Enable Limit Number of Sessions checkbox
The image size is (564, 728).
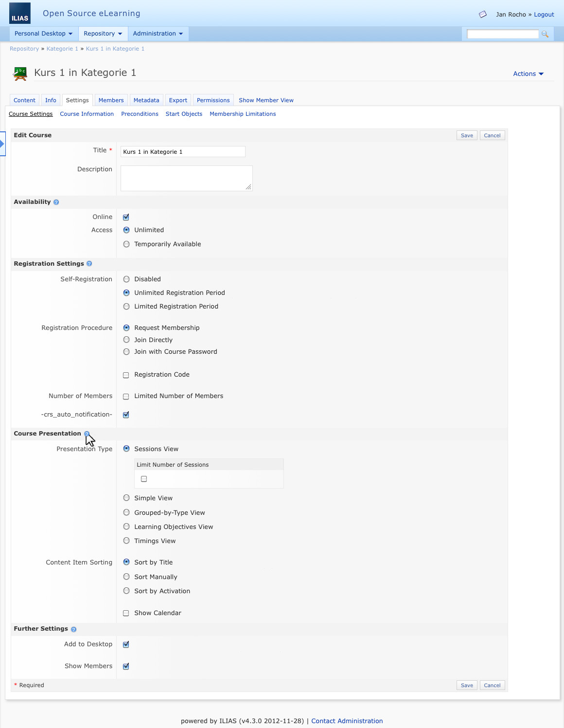[144, 479]
